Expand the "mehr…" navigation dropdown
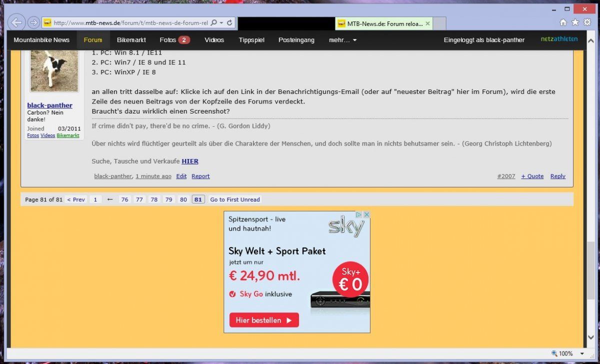The height and width of the screenshot is (364, 600). [342, 40]
